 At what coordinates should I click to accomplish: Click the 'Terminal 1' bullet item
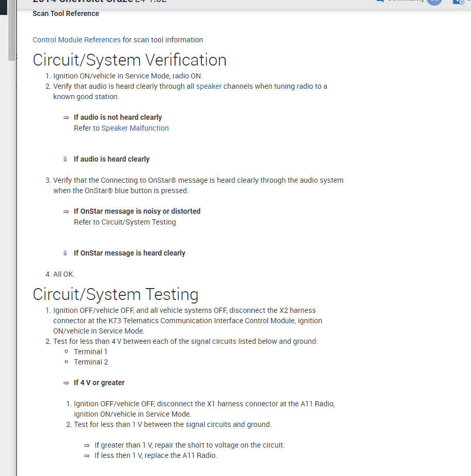90,352
